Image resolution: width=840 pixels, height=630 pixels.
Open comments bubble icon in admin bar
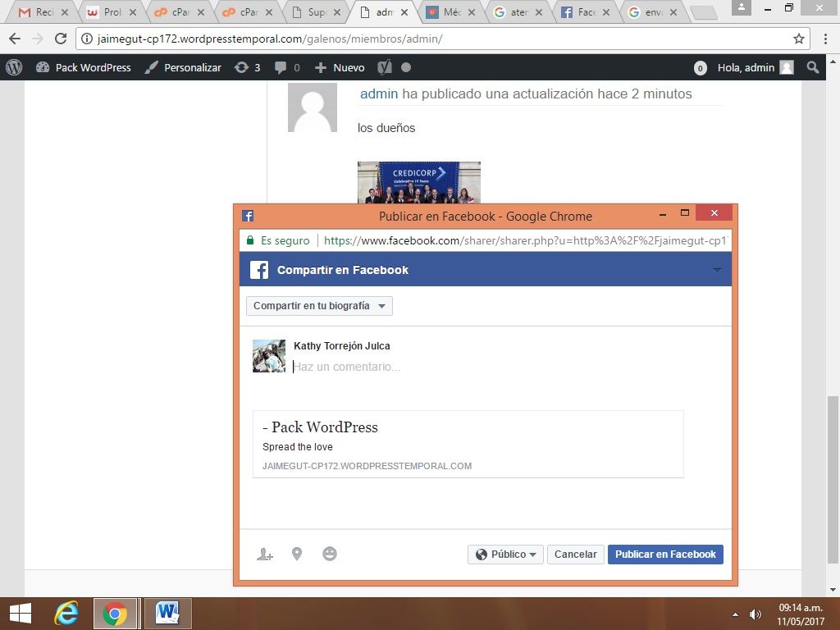[286, 67]
